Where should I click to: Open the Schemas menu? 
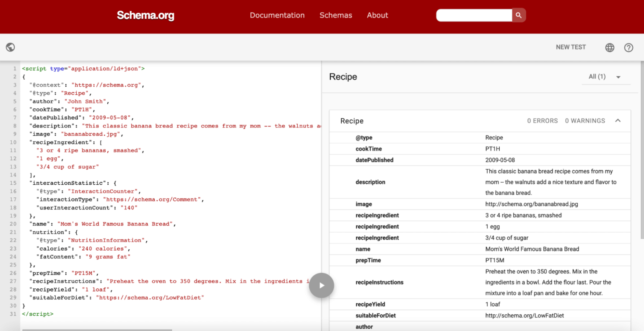tap(336, 15)
